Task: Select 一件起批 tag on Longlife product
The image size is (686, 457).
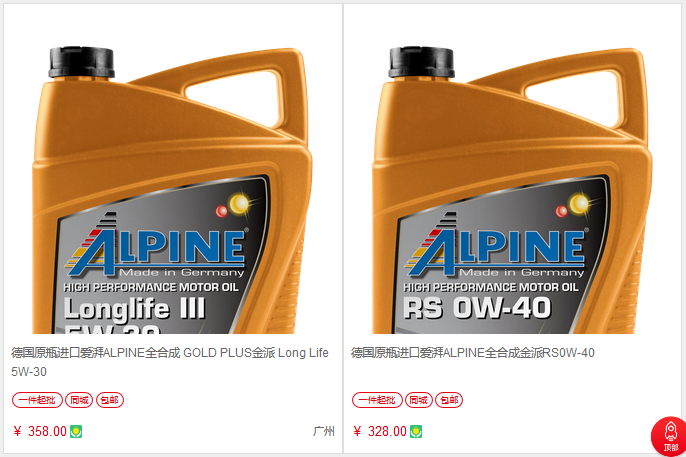Action: click(x=37, y=400)
